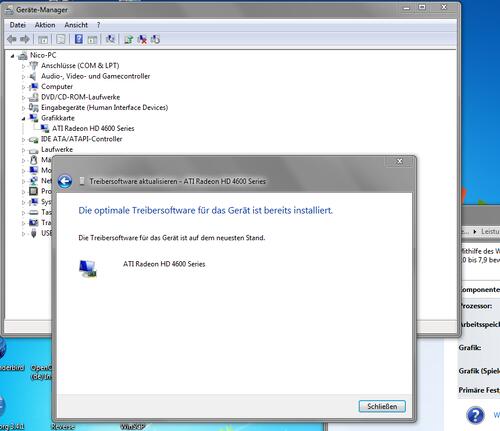Expand the IDE ATA/ATAPI-Controller node
500x431 pixels.
(x=23, y=140)
